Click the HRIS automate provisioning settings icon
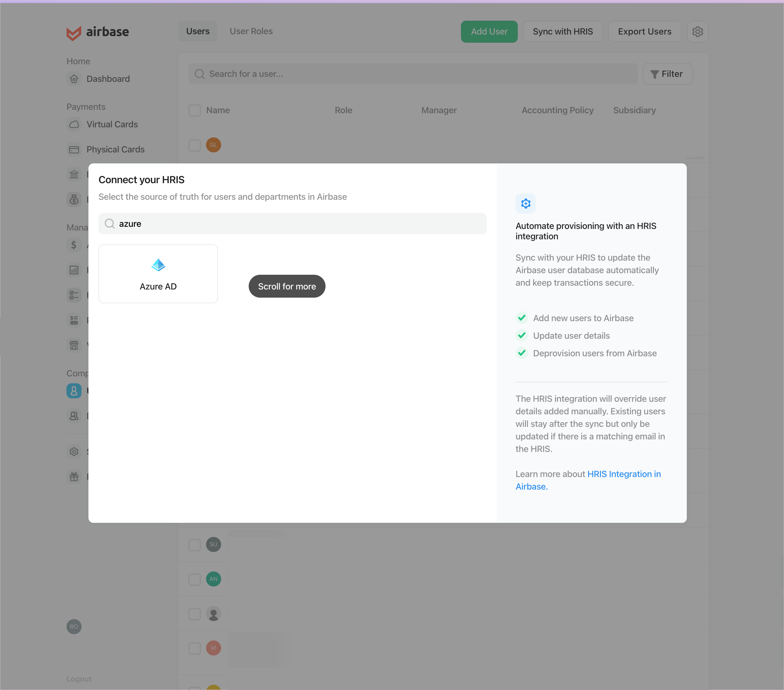 click(525, 203)
